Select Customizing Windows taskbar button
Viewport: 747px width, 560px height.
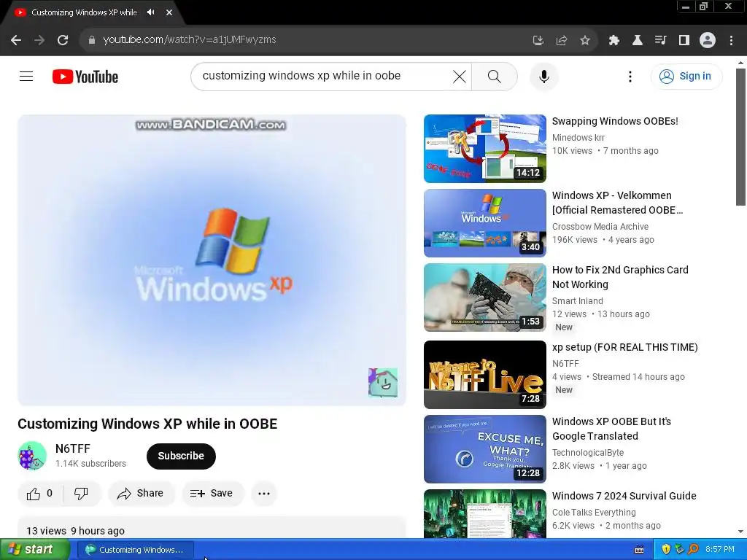point(135,550)
